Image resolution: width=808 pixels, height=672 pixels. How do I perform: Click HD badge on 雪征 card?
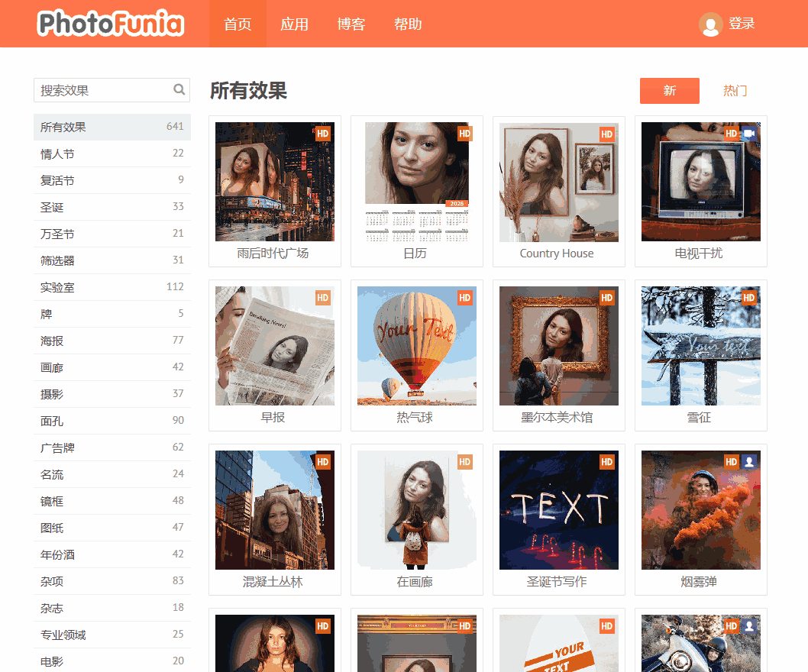(x=748, y=297)
